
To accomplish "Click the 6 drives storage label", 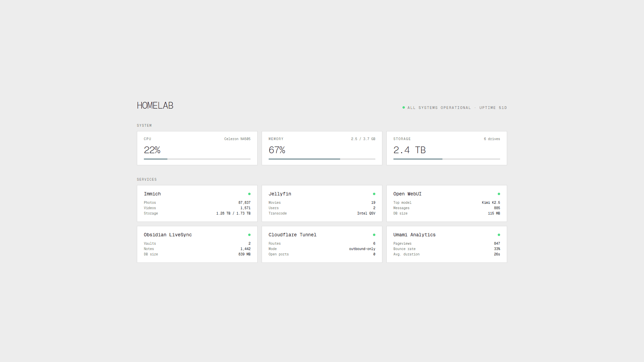I will (492, 139).
